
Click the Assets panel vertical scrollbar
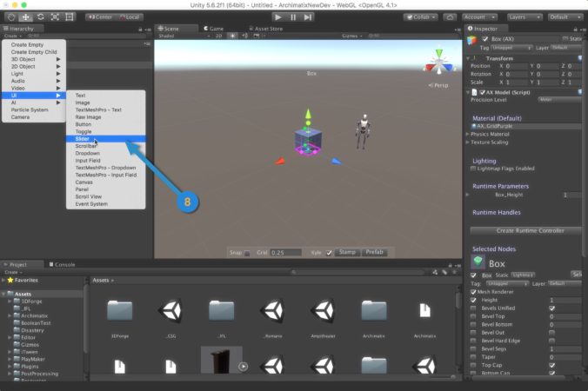pos(458,300)
